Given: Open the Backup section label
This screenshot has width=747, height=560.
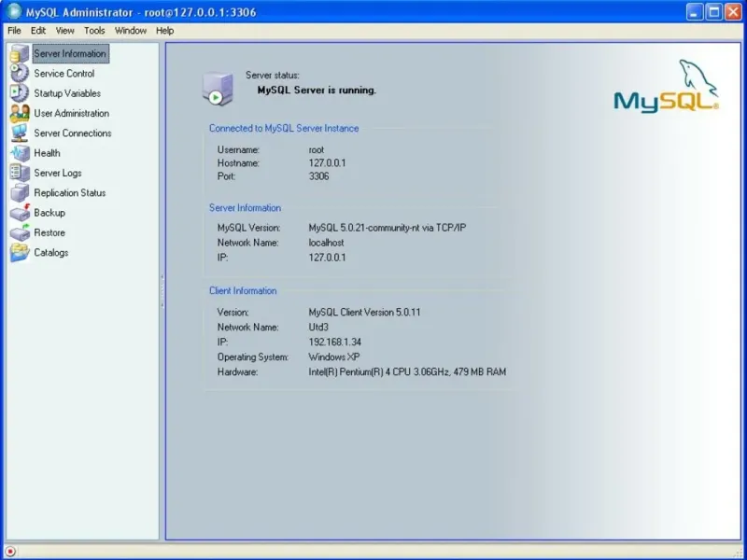Looking at the screenshot, I should pyautogui.click(x=49, y=213).
